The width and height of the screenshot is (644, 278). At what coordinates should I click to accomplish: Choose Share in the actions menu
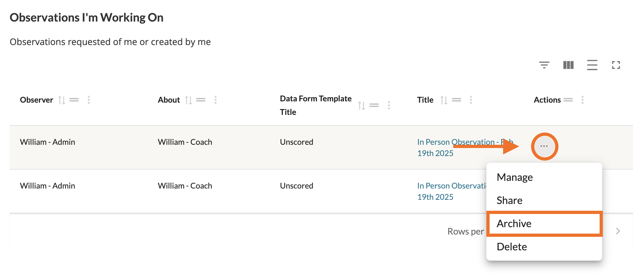tap(510, 200)
